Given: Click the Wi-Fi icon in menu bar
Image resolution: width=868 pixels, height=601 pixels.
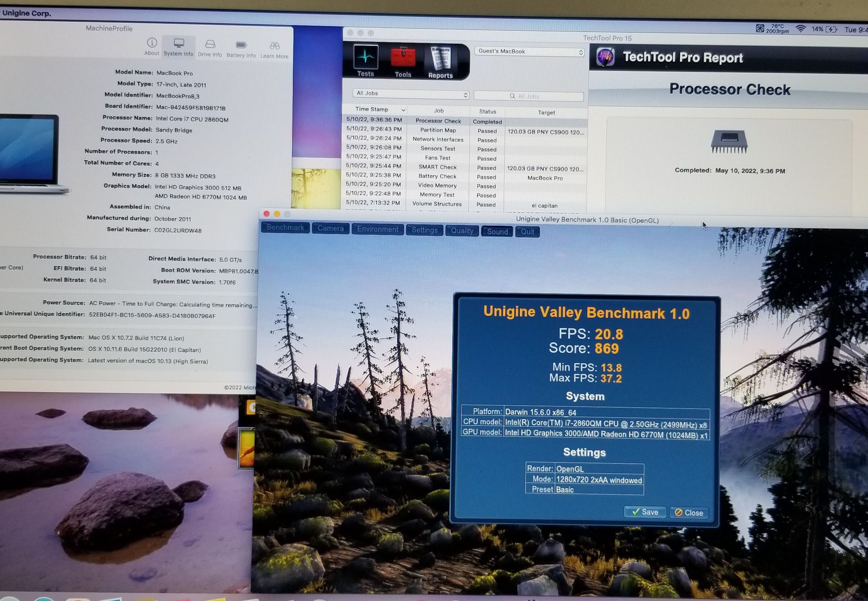Looking at the screenshot, I should point(800,29).
